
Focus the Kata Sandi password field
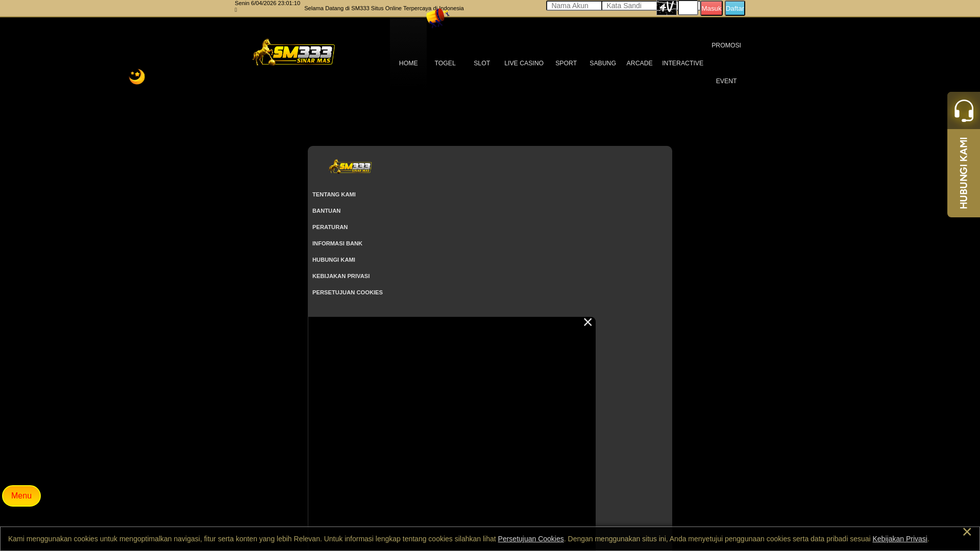coord(629,6)
